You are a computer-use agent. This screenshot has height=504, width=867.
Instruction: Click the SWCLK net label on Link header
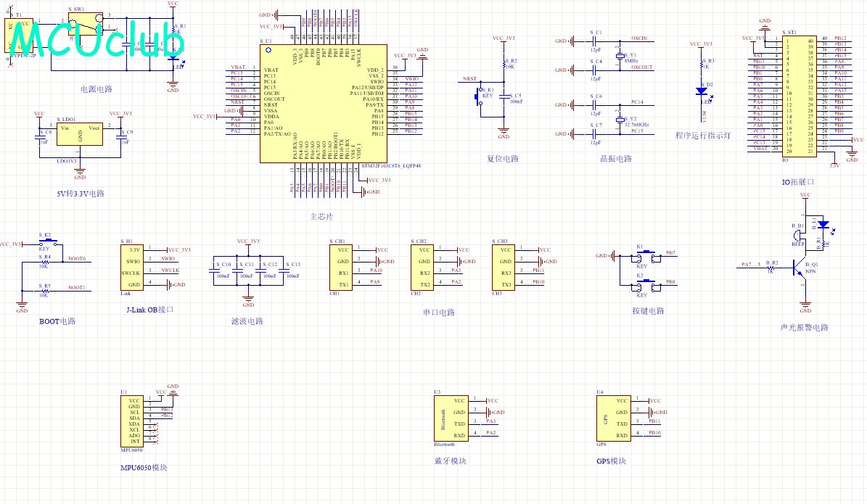pyautogui.click(x=170, y=270)
